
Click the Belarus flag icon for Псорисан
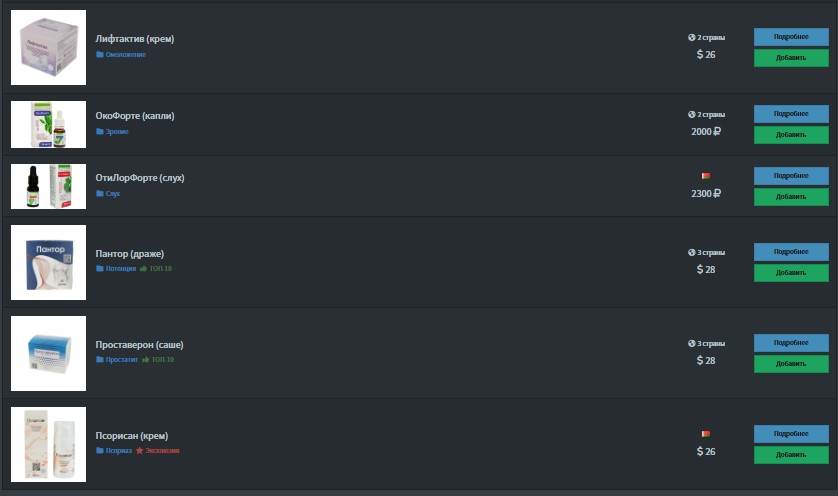(705, 434)
